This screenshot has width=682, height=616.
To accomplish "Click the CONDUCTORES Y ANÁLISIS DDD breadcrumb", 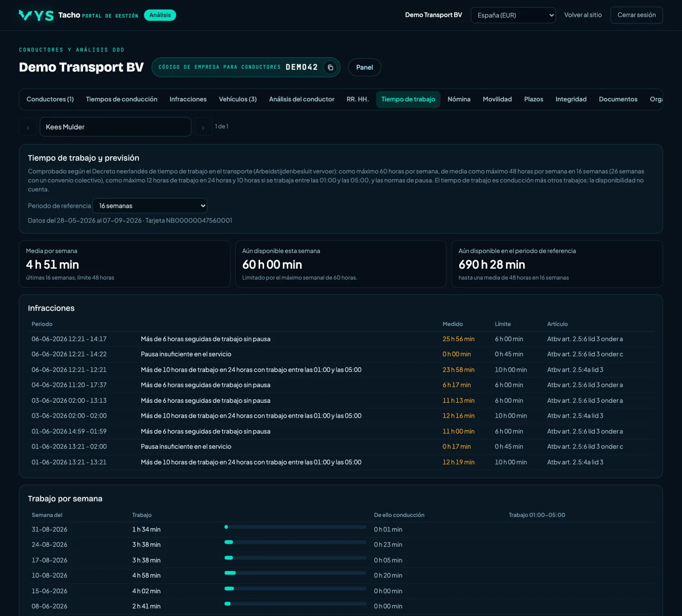I will coord(72,50).
